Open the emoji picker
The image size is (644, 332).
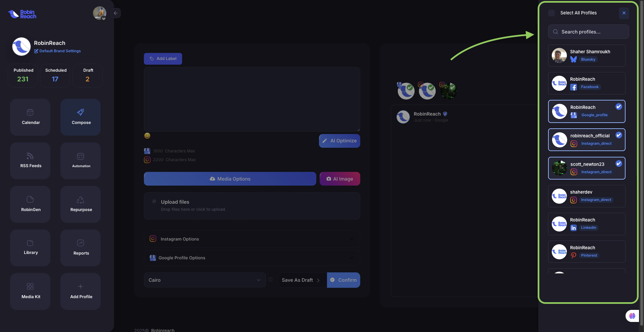[x=147, y=136]
